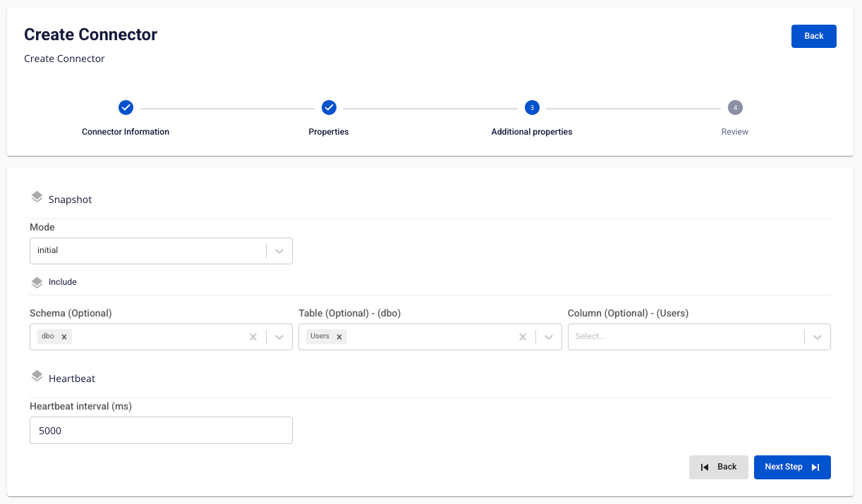Image resolution: width=862 pixels, height=504 pixels.
Task: Click the Properties step label
Action: (x=329, y=132)
